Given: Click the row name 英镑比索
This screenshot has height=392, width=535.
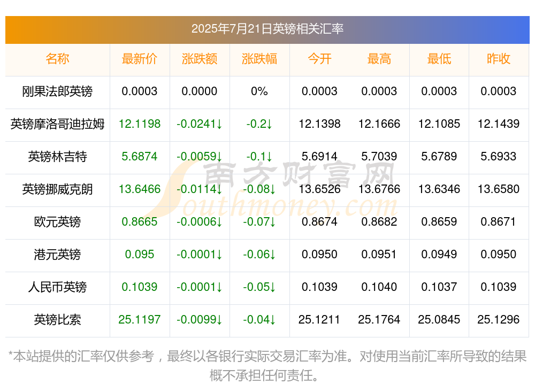Looking at the screenshot, I should pos(57,320).
